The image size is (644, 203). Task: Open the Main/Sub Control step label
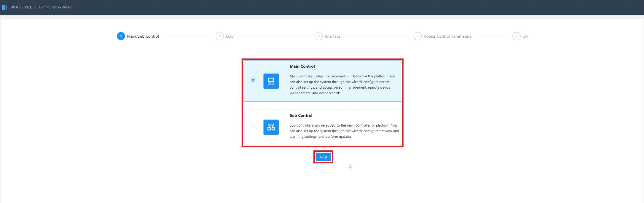pos(143,36)
